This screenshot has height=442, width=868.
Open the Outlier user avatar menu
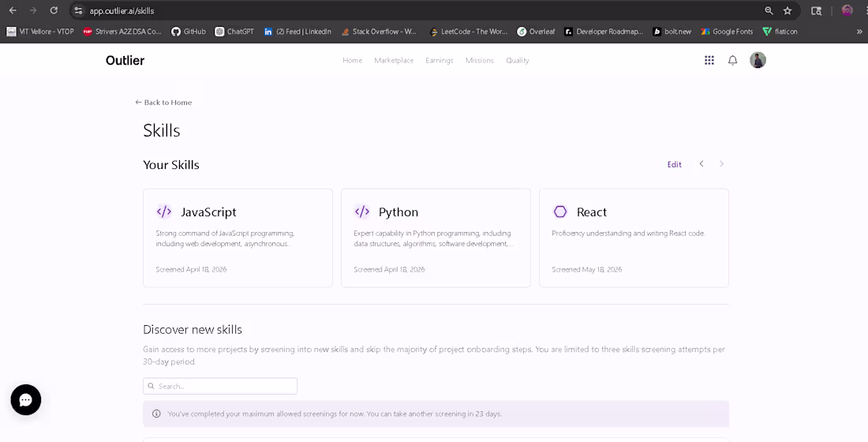(758, 60)
